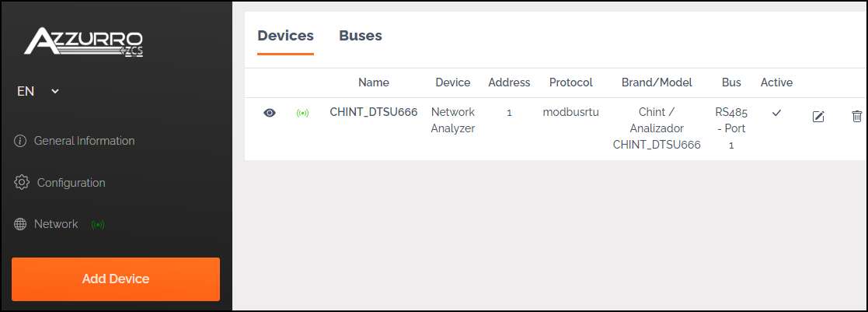Click the Configuration gear icon
Screen dimensions: 868x312
click(x=22, y=182)
